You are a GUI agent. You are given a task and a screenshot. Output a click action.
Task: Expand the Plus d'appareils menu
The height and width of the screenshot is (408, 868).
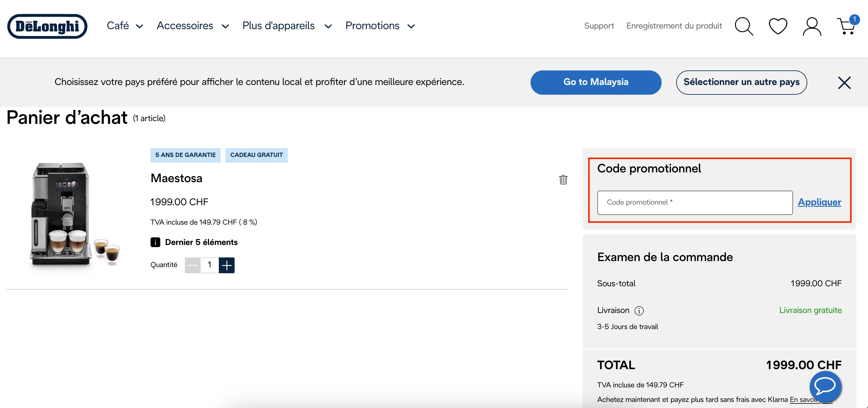point(287,26)
